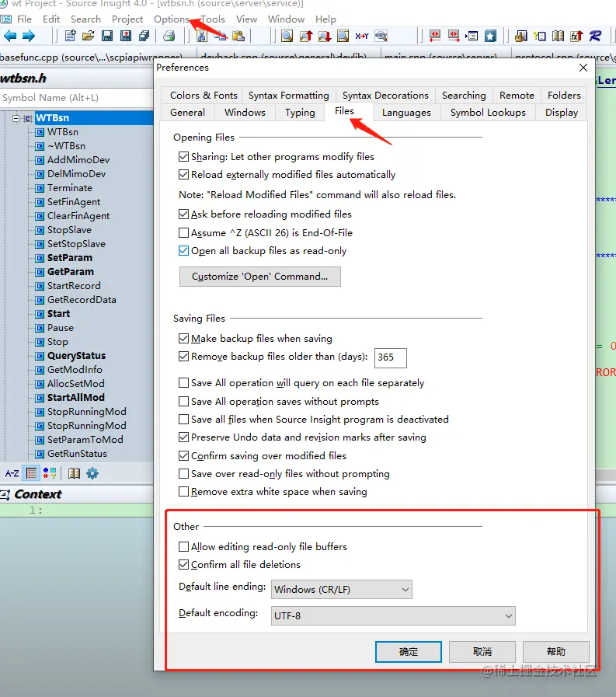Select GetRecordData in the symbol list

point(82,300)
